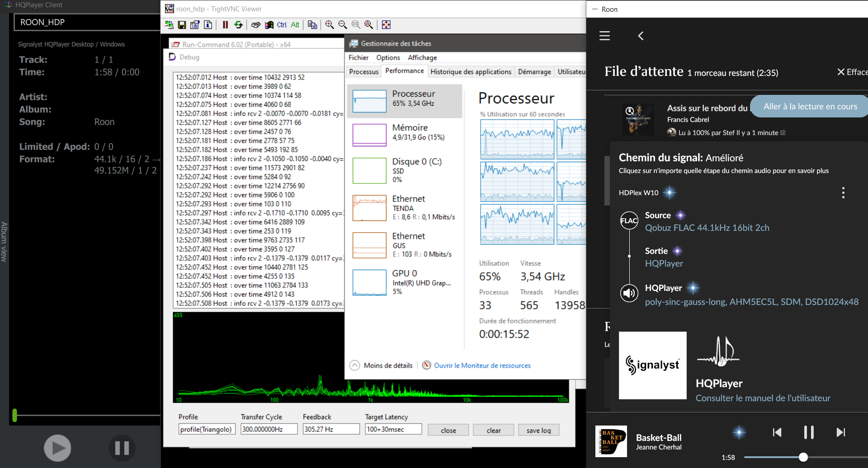
Task: Click Zoom in magnifier in TightVNC toolbar
Action: click(x=330, y=25)
